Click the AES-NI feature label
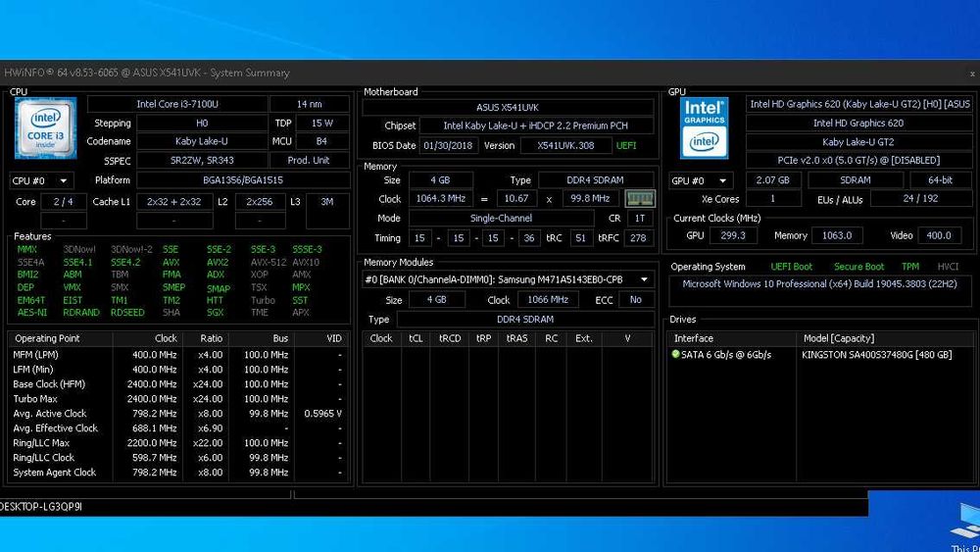Image resolution: width=980 pixels, height=552 pixels. coord(32,313)
